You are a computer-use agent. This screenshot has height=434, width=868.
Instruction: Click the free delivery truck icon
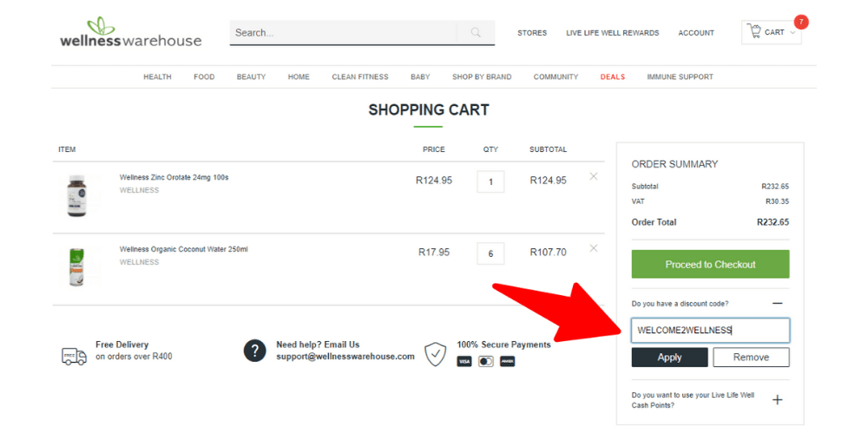(x=74, y=357)
